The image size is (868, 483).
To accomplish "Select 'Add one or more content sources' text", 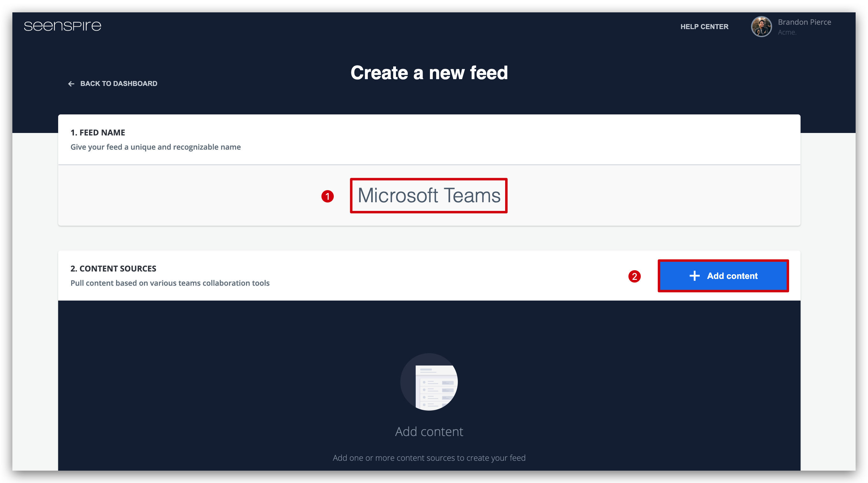I will [x=429, y=458].
